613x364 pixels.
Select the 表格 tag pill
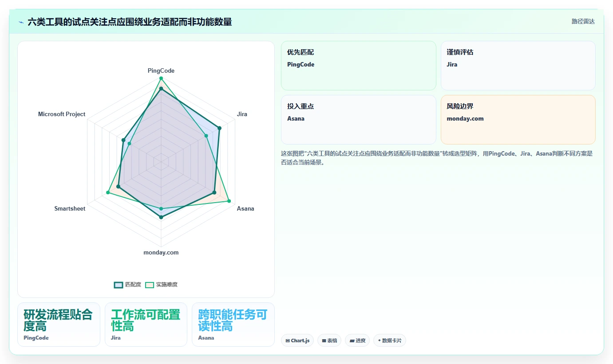pos(329,341)
